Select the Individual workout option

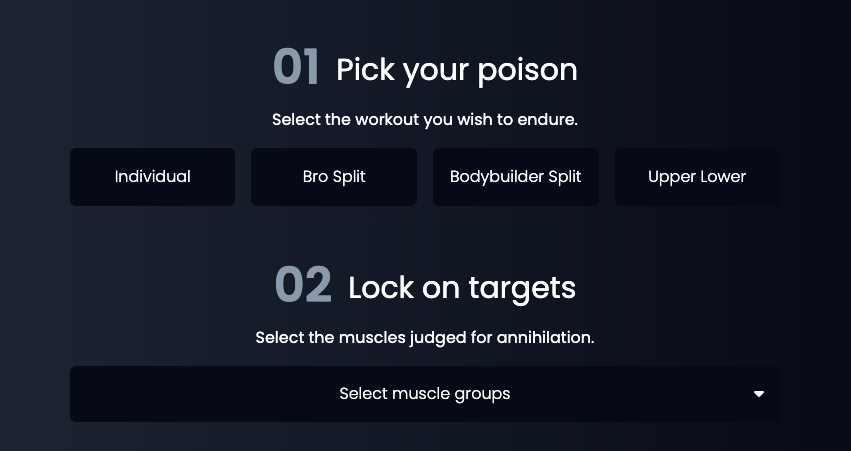pyautogui.click(x=152, y=177)
